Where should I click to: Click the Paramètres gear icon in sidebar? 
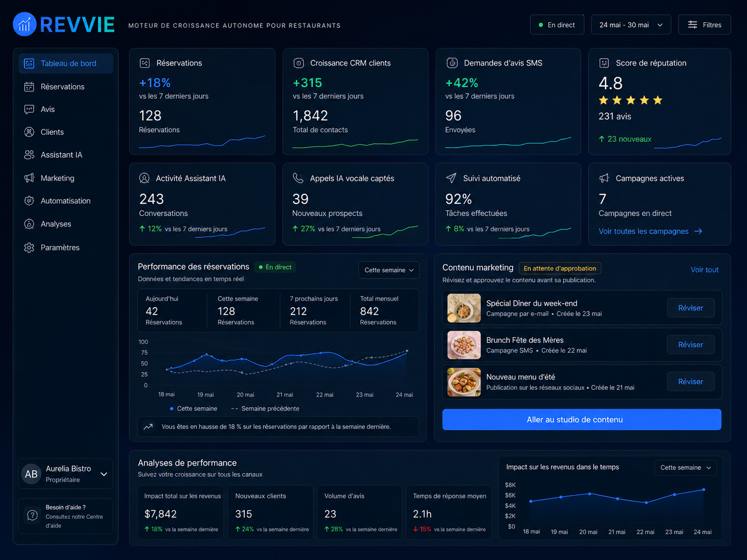(x=29, y=248)
